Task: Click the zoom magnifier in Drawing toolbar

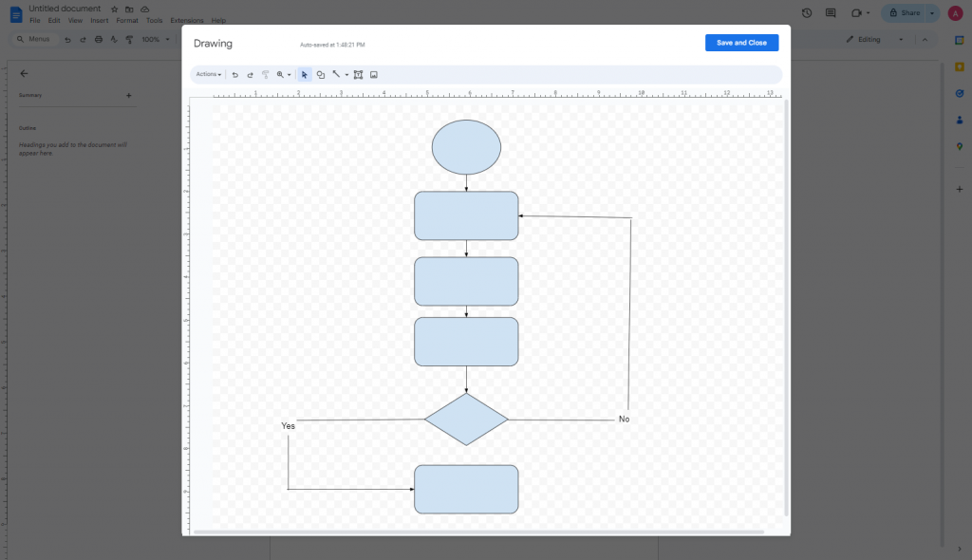Action: (x=280, y=74)
